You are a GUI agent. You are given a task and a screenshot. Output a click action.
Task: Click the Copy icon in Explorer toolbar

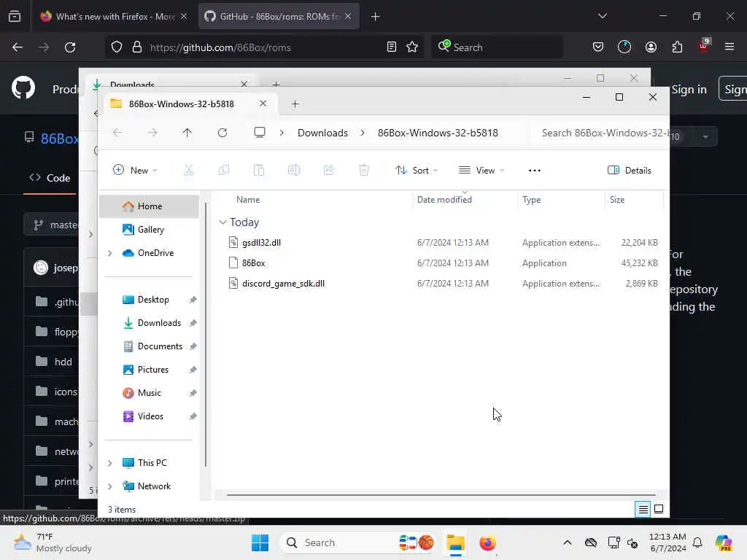coord(224,170)
